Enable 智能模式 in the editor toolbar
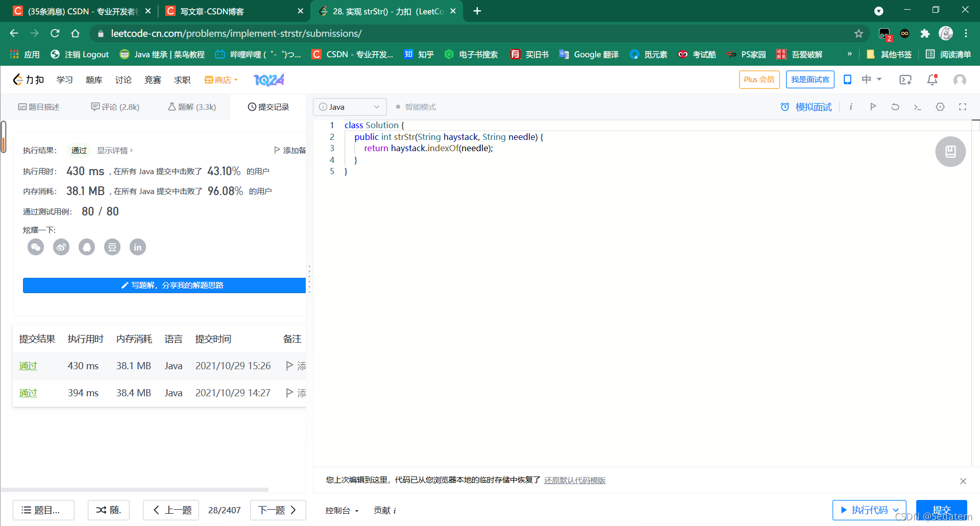Viewport: 980px width, 526px height. click(415, 107)
